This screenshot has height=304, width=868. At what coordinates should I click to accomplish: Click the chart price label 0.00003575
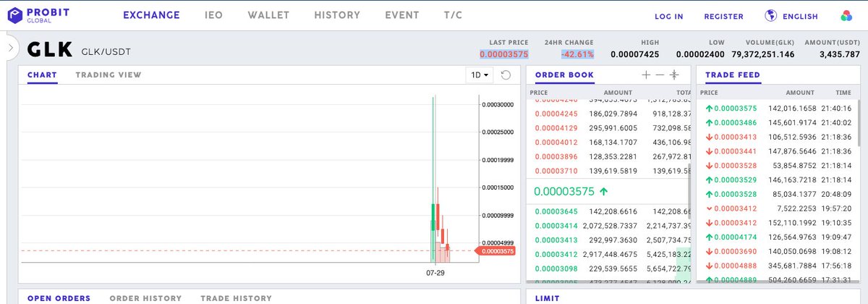point(495,251)
